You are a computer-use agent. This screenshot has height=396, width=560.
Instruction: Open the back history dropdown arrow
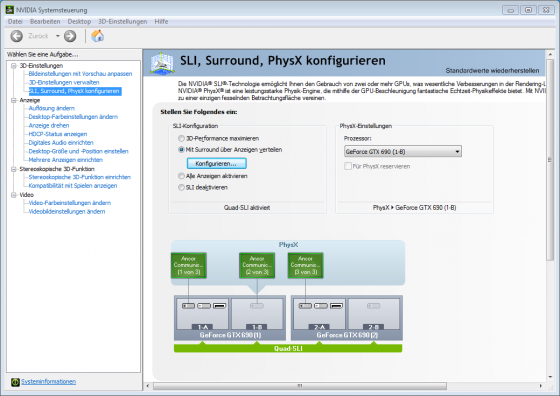58,36
